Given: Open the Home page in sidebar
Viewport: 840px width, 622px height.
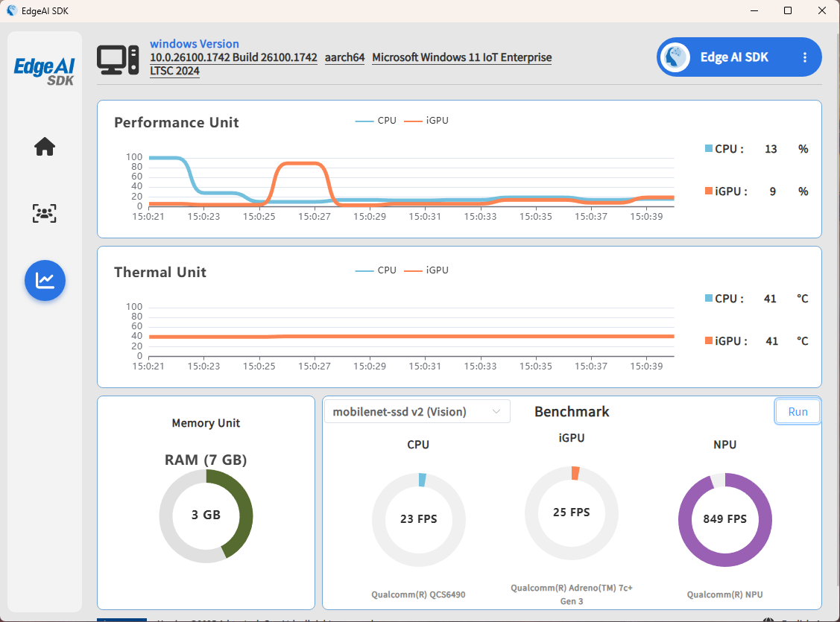Looking at the screenshot, I should click(x=45, y=146).
